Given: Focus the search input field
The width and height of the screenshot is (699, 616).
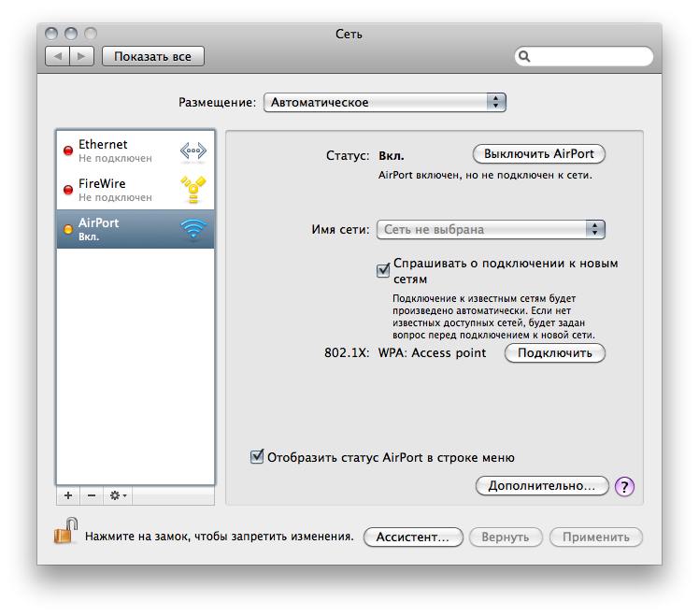Looking at the screenshot, I should 584,56.
